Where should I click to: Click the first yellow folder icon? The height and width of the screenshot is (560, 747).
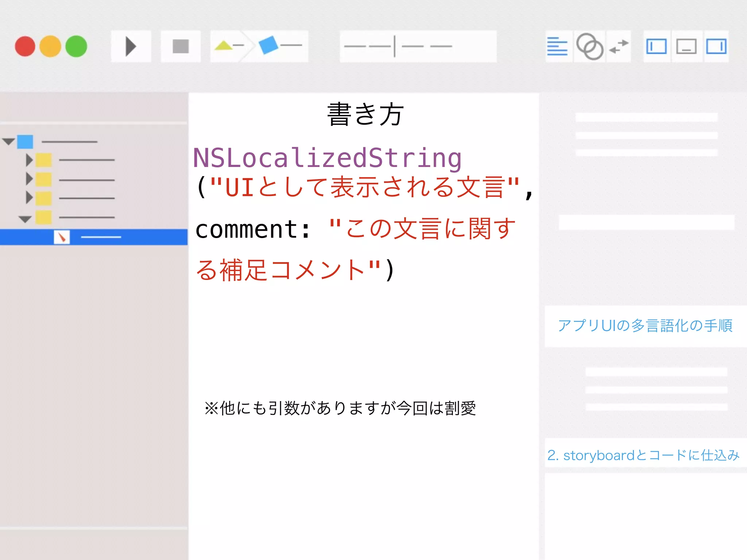(44, 160)
